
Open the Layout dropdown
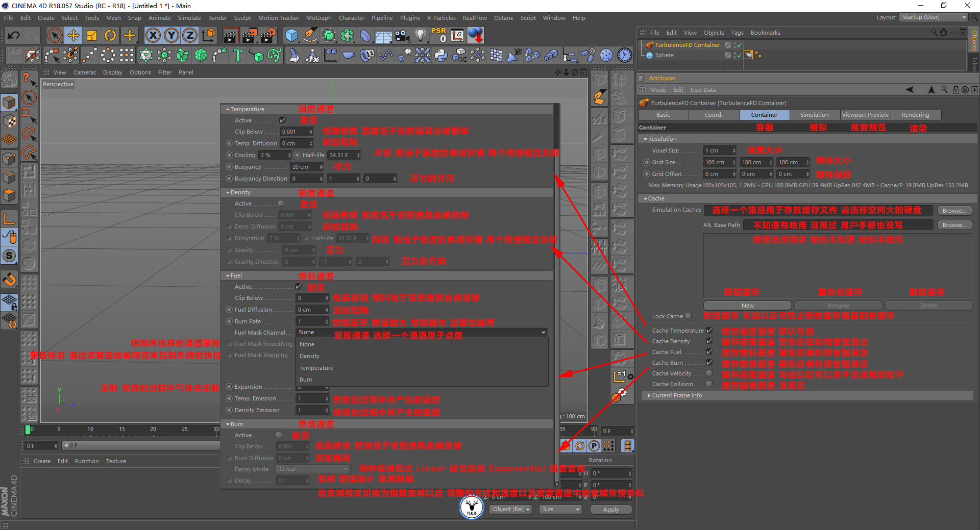coord(934,17)
